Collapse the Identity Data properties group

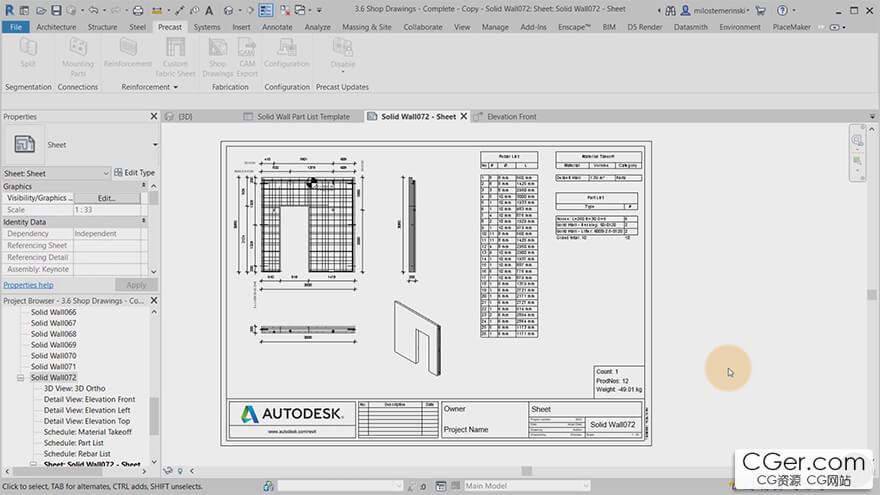144,221
